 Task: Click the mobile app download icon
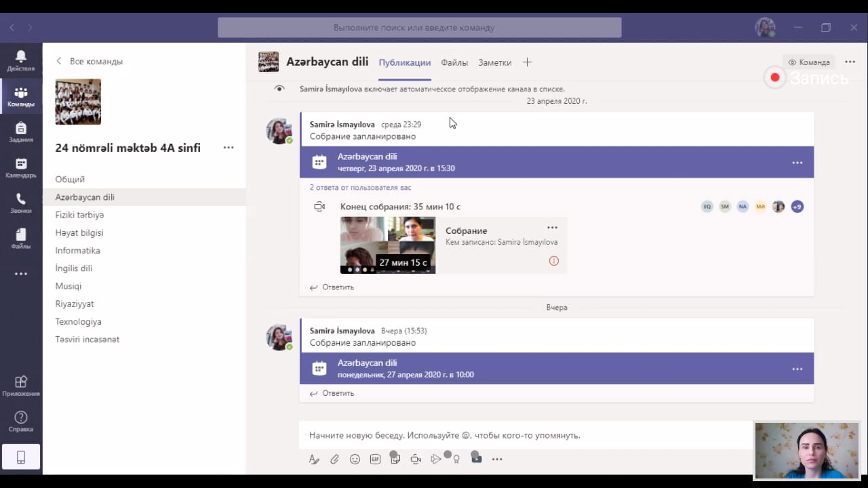21,457
